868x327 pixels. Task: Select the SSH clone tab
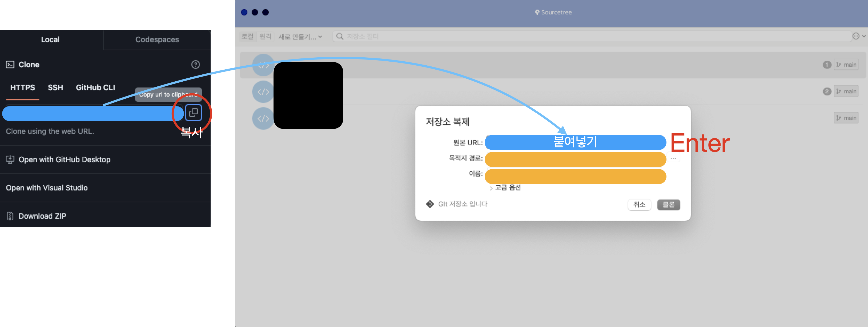[x=55, y=88]
